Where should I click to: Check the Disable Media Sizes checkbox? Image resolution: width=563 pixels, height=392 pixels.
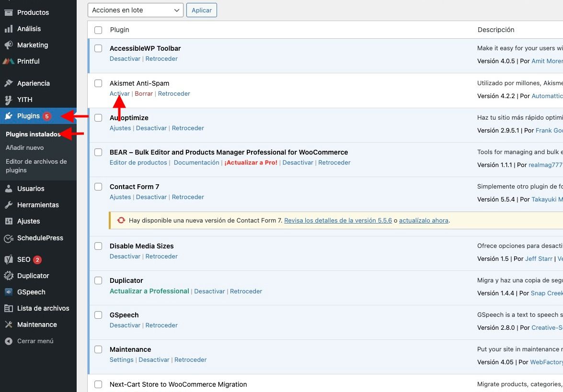tap(98, 246)
